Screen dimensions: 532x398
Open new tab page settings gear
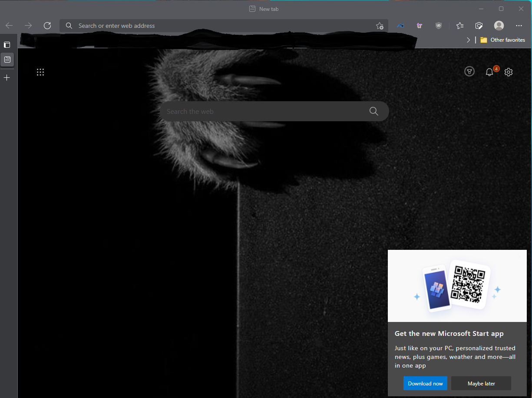[x=509, y=72]
